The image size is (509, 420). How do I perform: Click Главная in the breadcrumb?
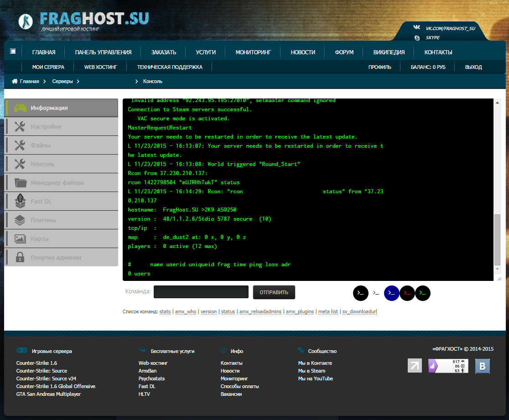29,81
